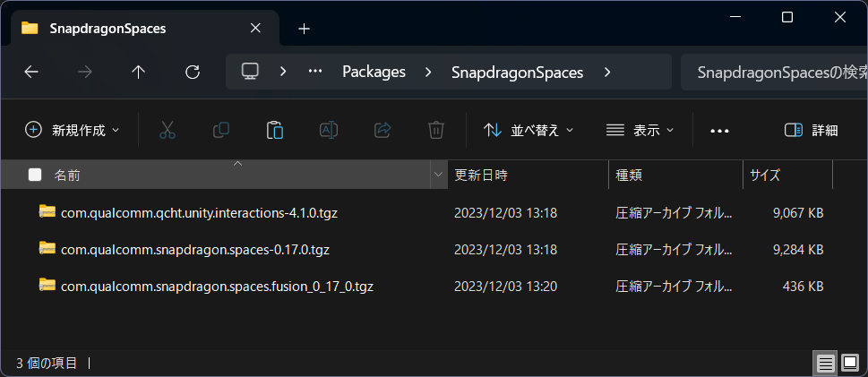
Task: Click the Share icon in toolbar
Action: point(382,130)
